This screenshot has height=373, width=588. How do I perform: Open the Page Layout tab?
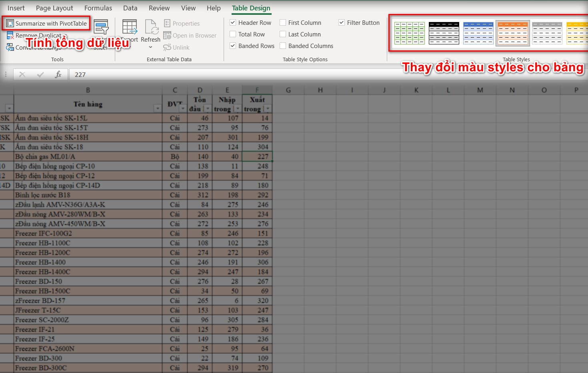pos(54,8)
